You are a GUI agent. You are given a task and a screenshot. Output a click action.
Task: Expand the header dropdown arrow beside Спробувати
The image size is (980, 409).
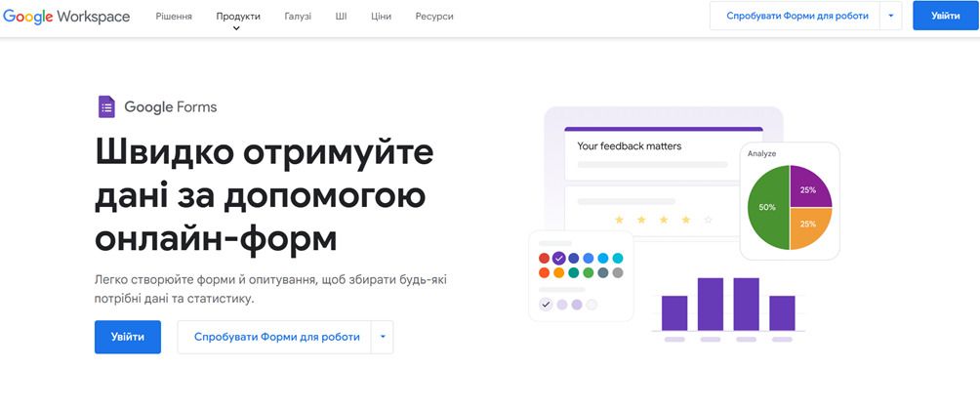pos(890,16)
